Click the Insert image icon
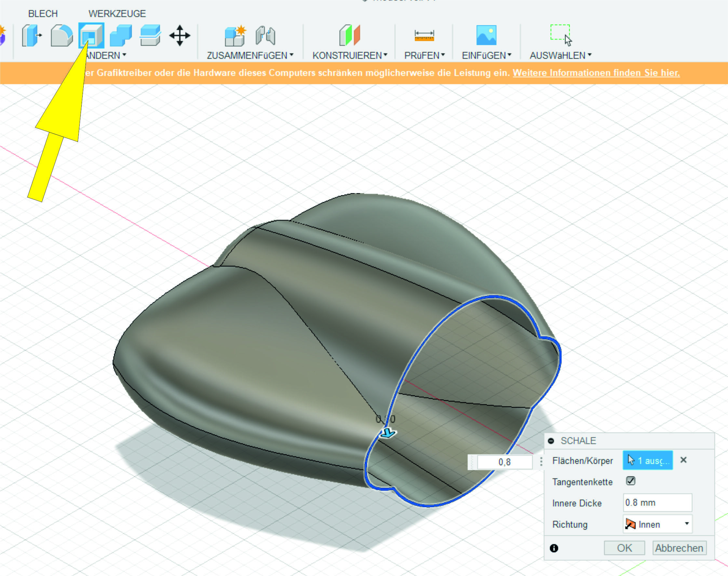 pos(486,35)
